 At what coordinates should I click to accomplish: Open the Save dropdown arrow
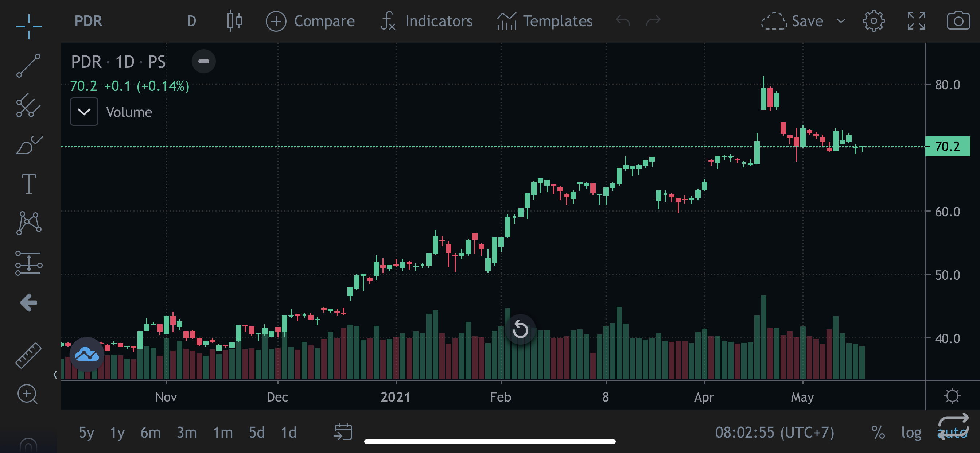click(841, 21)
